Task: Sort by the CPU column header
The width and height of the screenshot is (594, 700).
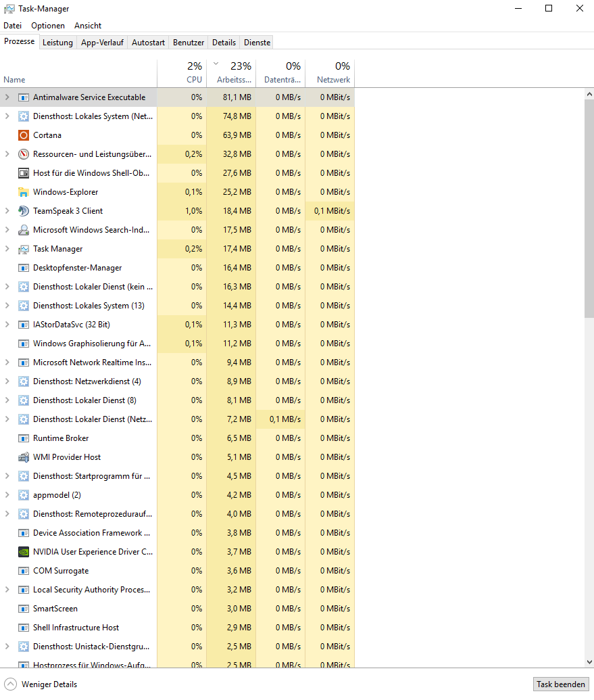Action: pyautogui.click(x=182, y=73)
